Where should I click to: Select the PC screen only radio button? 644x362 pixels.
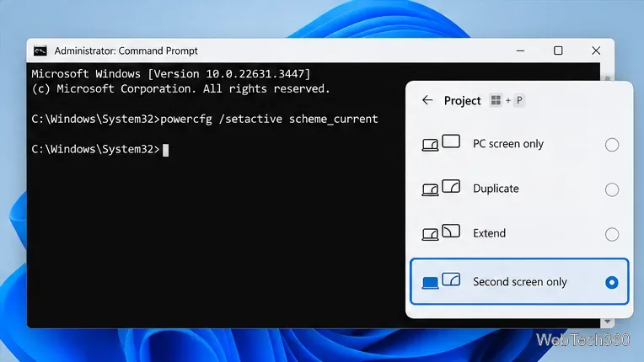pos(612,145)
